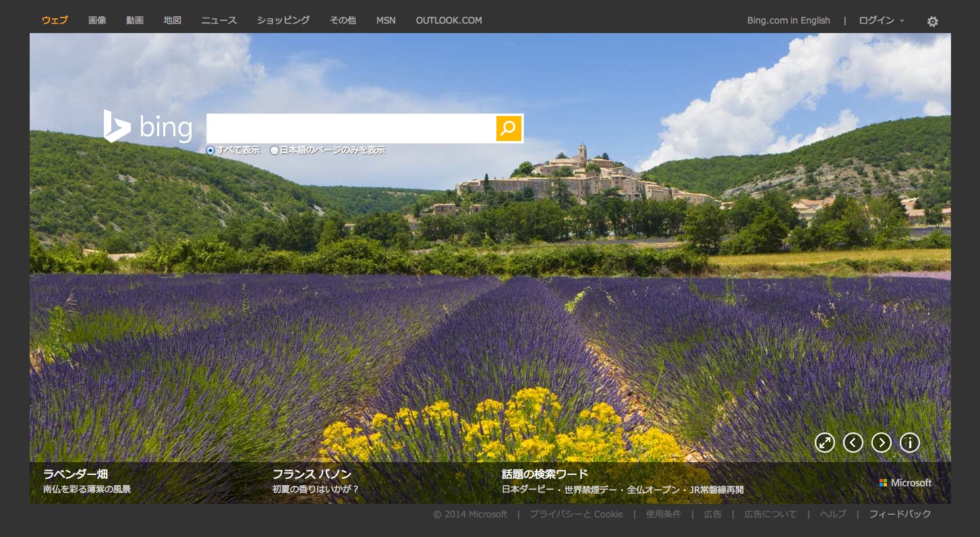Viewport: 980px width, 537px height.
Task: Click inside the Bing search box
Action: coord(351,128)
